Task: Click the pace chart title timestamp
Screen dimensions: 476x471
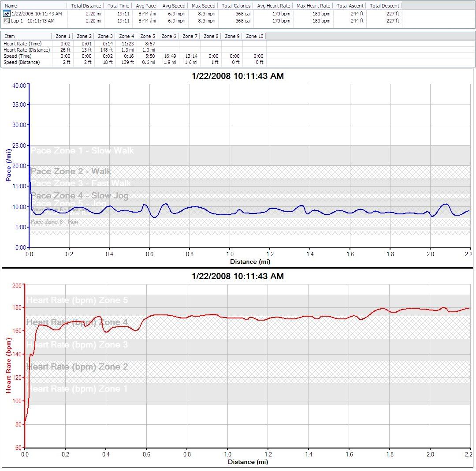Action: click(238, 76)
